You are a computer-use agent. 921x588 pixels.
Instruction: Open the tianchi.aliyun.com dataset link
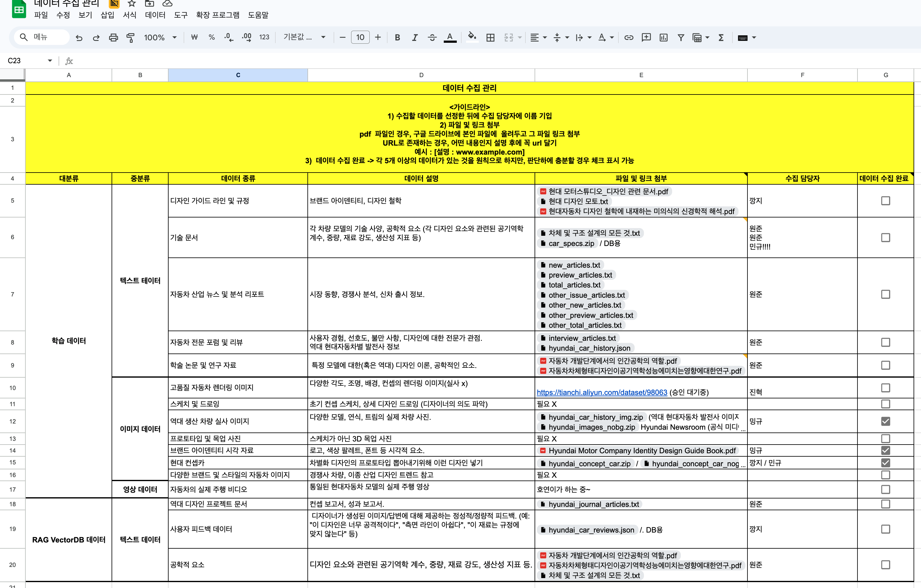[x=602, y=392]
